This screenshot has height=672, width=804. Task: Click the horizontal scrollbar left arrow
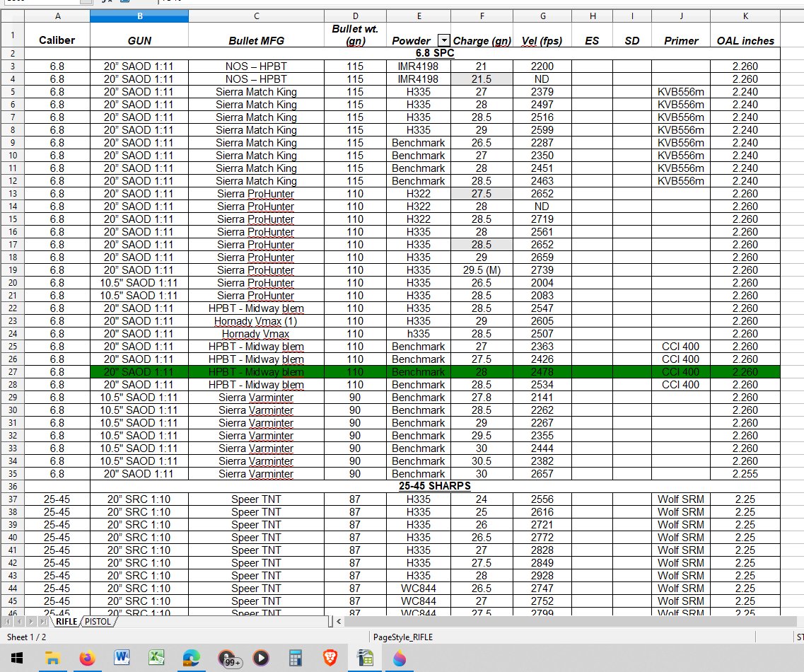tap(339, 621)
